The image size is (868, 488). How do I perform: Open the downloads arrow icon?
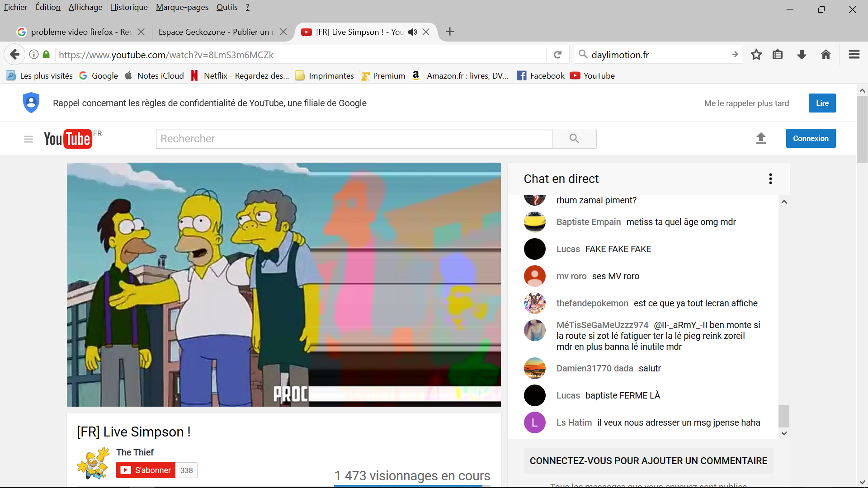point(802,55)
